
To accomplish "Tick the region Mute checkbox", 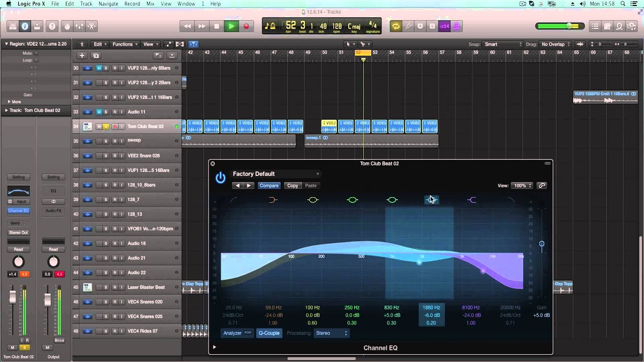I will point(36,53).
